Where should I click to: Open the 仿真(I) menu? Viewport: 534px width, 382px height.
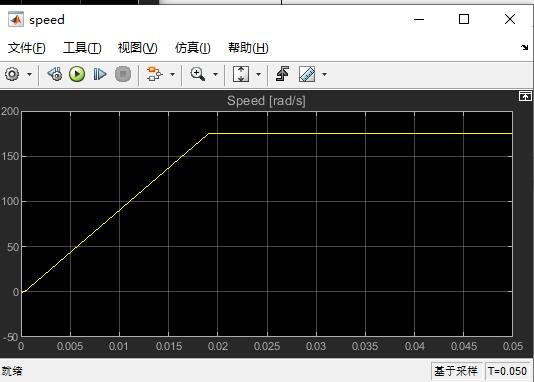tap(193, 48)
